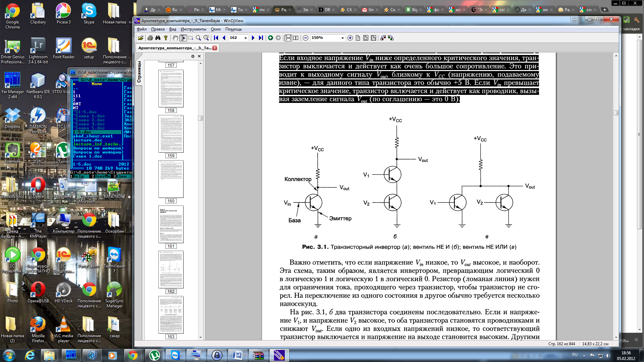The image size is (644, 362).
Task: Open page 159 thumbnail
Action: click(171, 134)
